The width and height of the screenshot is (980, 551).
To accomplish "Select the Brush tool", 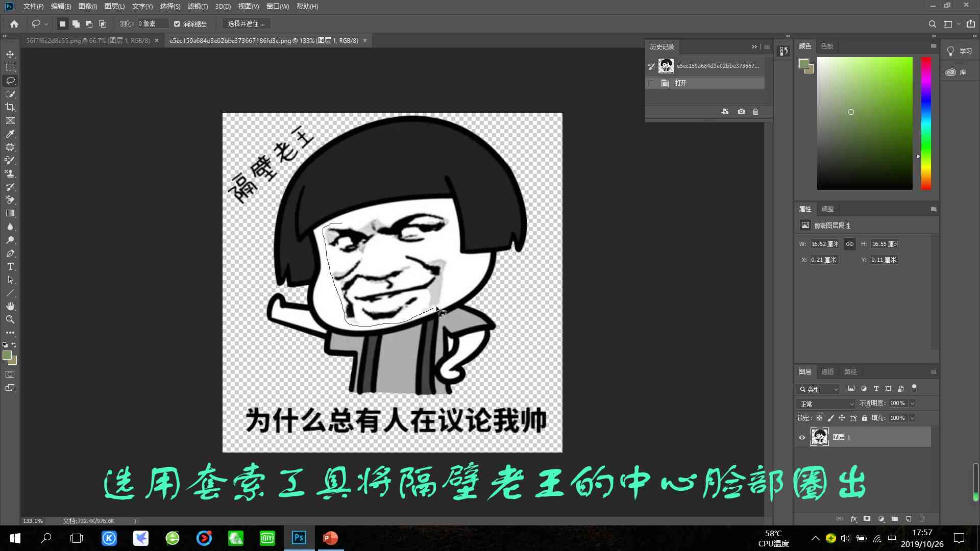I will click(10, 160).
